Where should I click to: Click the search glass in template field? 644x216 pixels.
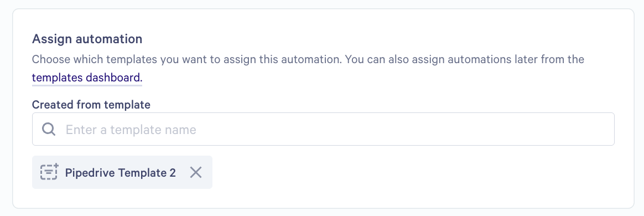point(49,130)
